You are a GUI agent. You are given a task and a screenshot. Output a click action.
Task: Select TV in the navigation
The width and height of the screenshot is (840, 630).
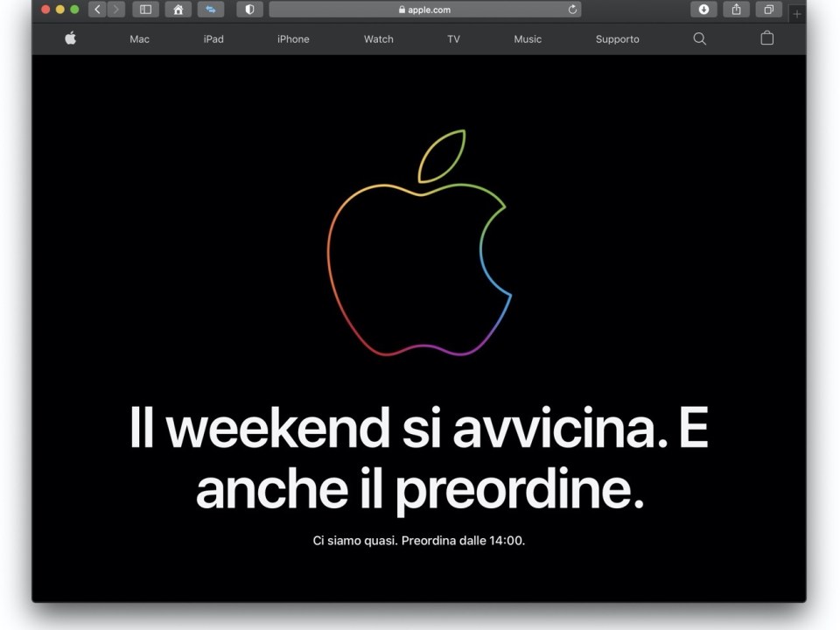click(x=454, y=39)
